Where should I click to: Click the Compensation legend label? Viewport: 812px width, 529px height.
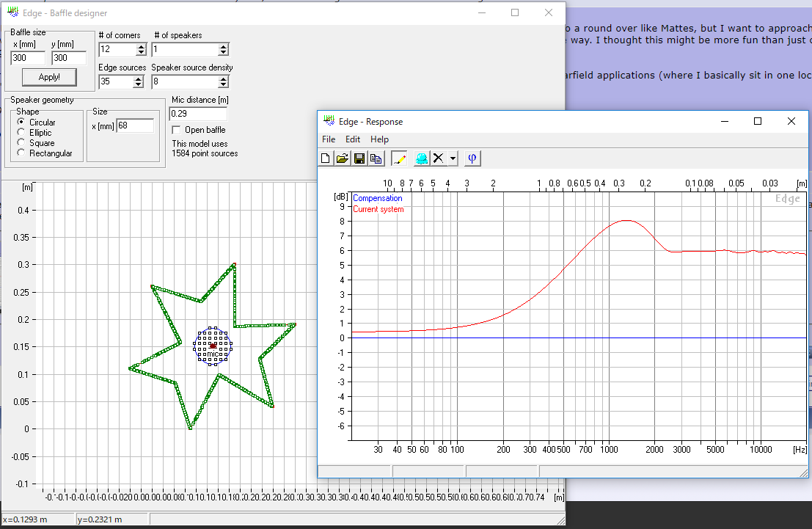pyautogui.click(x=378, y=198)
